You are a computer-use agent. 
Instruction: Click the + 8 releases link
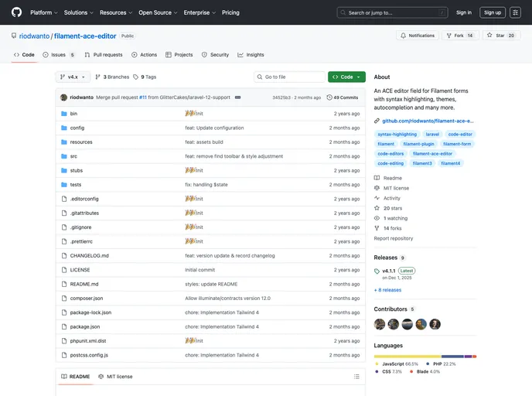coord(387,290)
